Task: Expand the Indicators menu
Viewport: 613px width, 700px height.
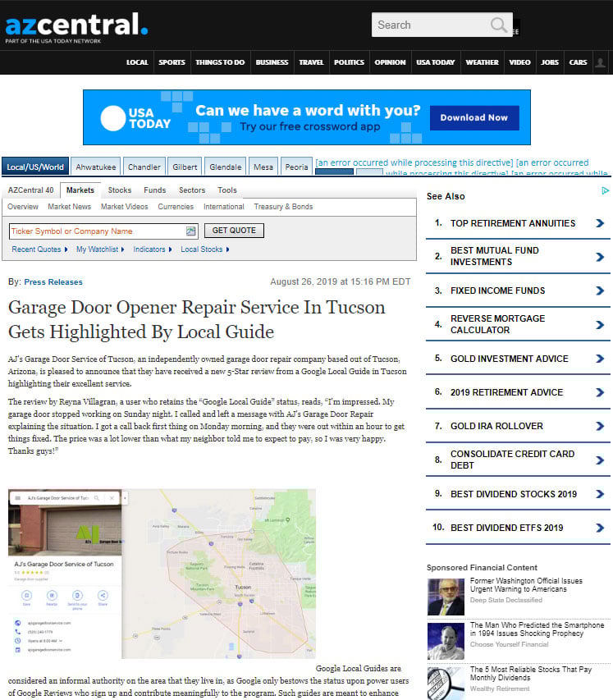Action: [153, 249]
